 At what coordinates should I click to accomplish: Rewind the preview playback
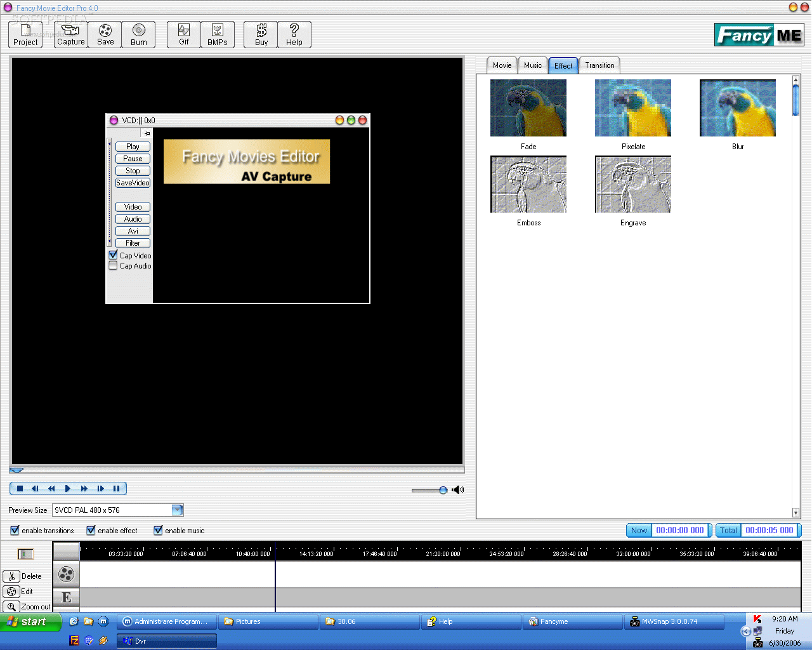tap(51, 488)
